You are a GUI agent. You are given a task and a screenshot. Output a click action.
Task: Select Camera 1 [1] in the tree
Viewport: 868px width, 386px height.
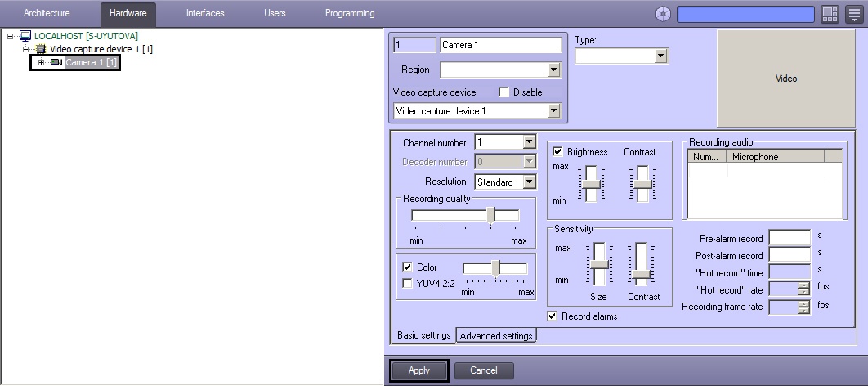click(92, 63)
